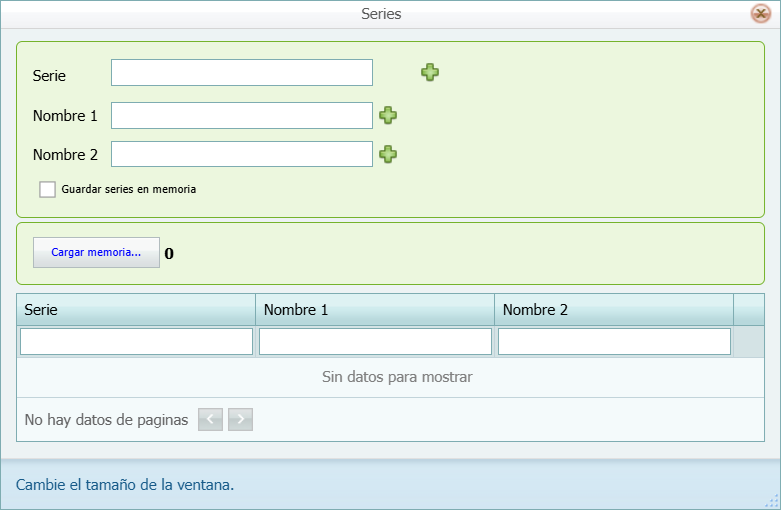Click the Nombre 2 column header
781x510 pixels.
[614, 310]
